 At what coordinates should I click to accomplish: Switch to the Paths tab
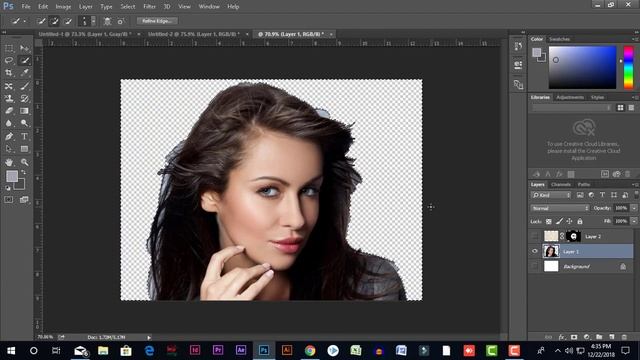pyautogui.click(x=584, y=184)
